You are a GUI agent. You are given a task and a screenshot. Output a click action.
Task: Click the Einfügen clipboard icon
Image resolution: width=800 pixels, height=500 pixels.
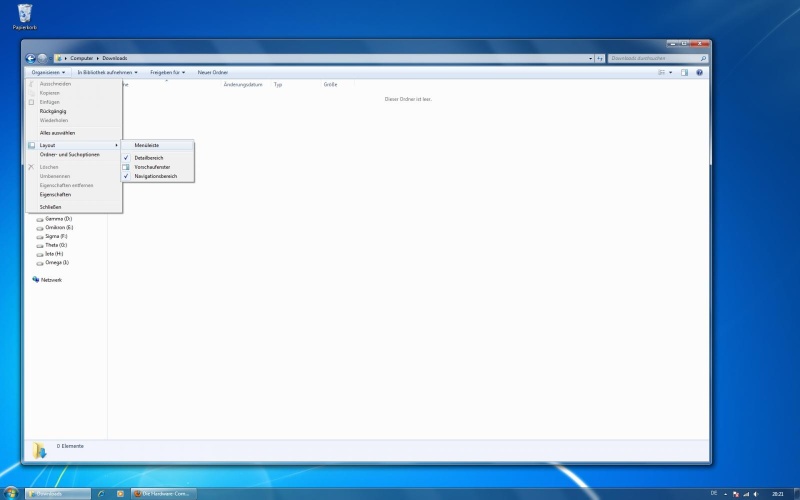pyautogui.click(x=31, y=102)
